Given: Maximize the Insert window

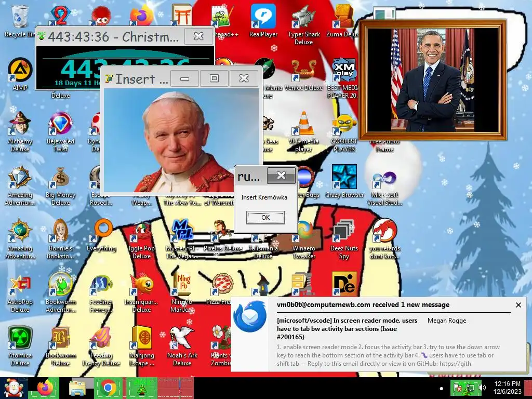Looking at the screenshot, I should tap(214, 78).
